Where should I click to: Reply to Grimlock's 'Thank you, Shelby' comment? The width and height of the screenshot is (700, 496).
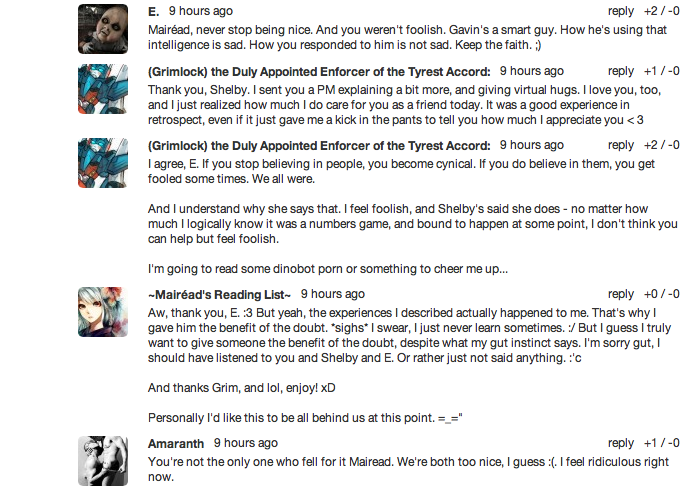621,72
